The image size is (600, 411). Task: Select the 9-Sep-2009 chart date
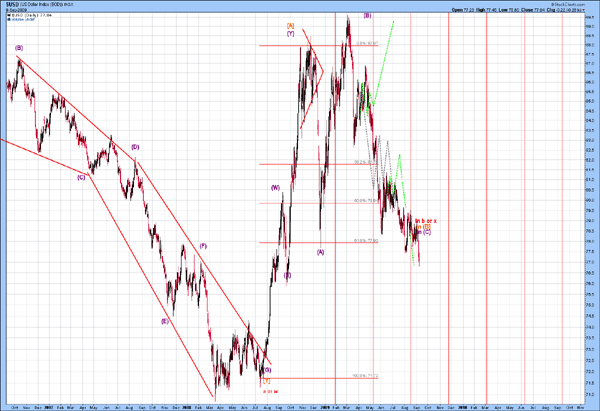[16, 10]
